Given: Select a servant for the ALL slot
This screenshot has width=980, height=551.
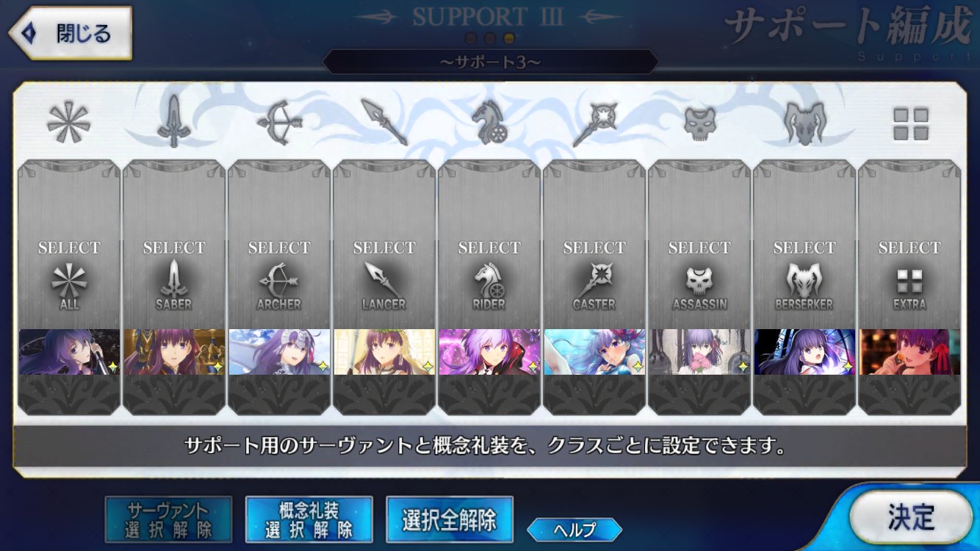Looking at the screenshot, I should pyautogui.click(x=69, y=245).
